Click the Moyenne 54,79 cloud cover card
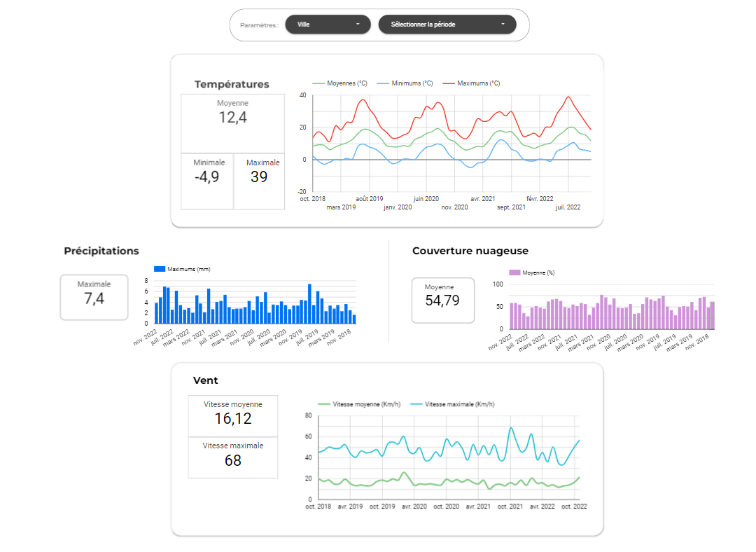Screen dimensions: 756x552 pyautogui.click(x=443, y=300)
